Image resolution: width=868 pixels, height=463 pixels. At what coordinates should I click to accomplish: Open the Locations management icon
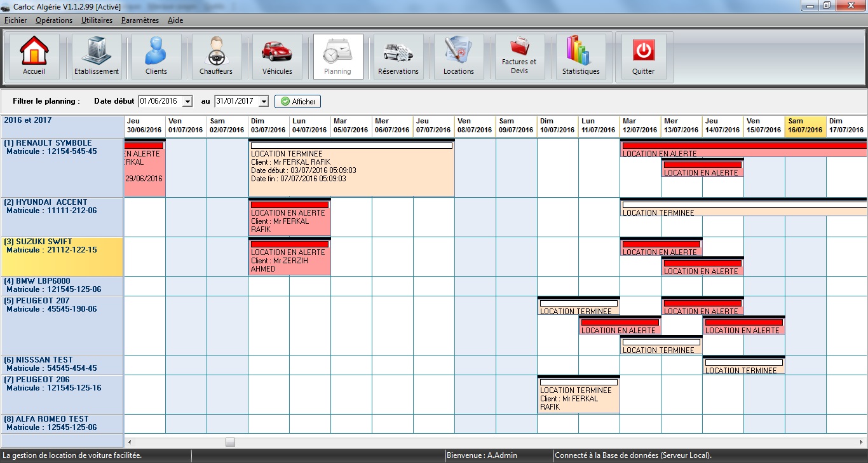click(x=459, y=56)
